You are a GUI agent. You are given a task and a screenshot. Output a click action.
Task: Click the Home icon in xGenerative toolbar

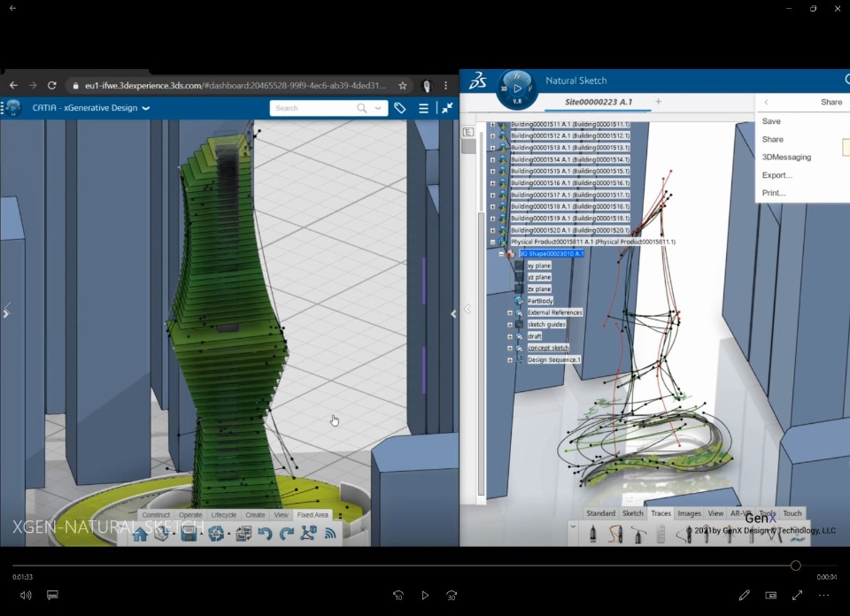click(x=141, y=534)
